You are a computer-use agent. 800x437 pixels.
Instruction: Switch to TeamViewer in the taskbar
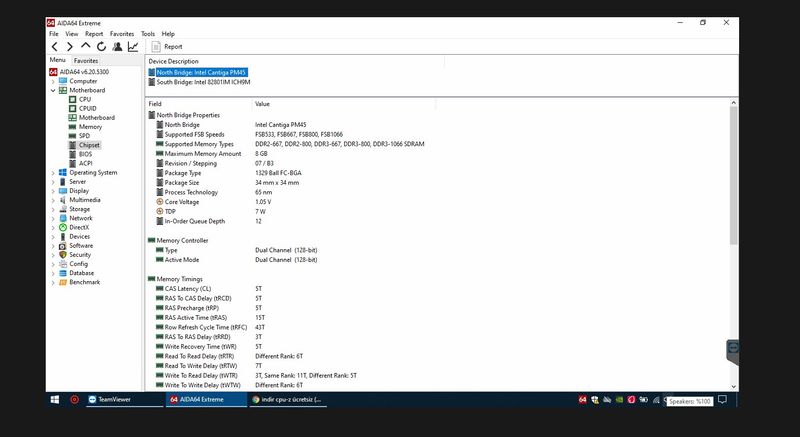[124, 400]
